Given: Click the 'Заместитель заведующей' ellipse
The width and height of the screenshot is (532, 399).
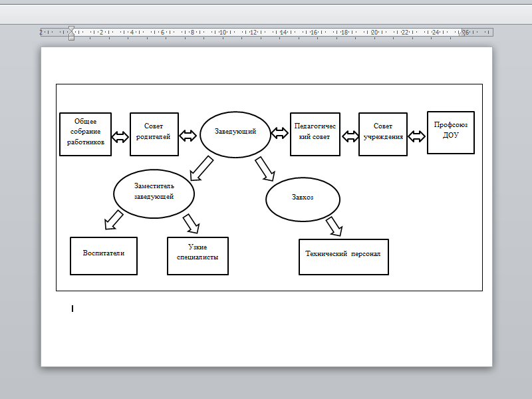Looking at the screenshot, I should [154, 192].
